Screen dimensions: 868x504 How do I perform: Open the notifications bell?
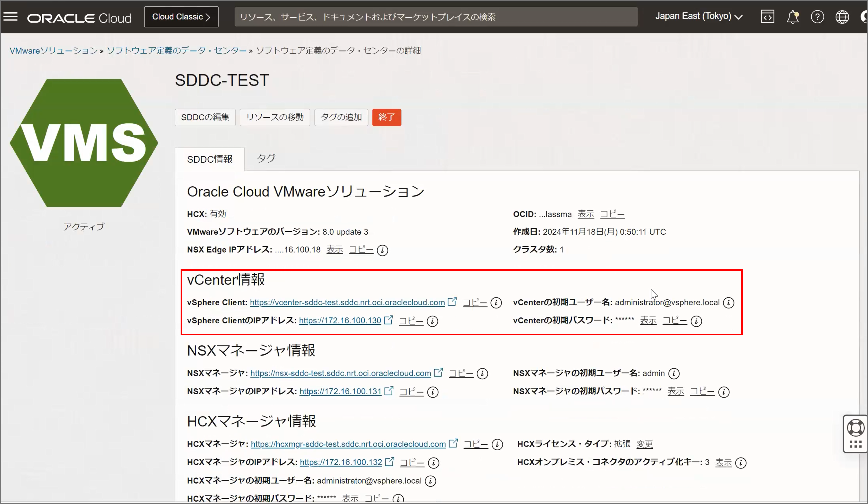(793, 16)
